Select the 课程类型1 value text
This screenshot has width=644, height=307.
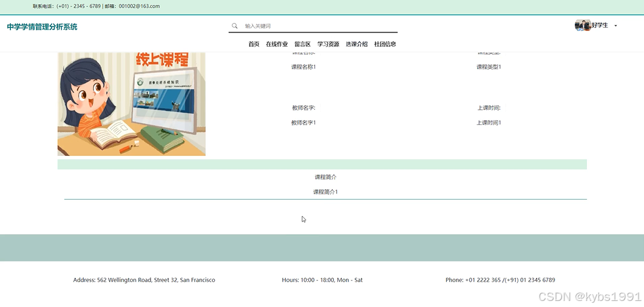tap(489, 67)
